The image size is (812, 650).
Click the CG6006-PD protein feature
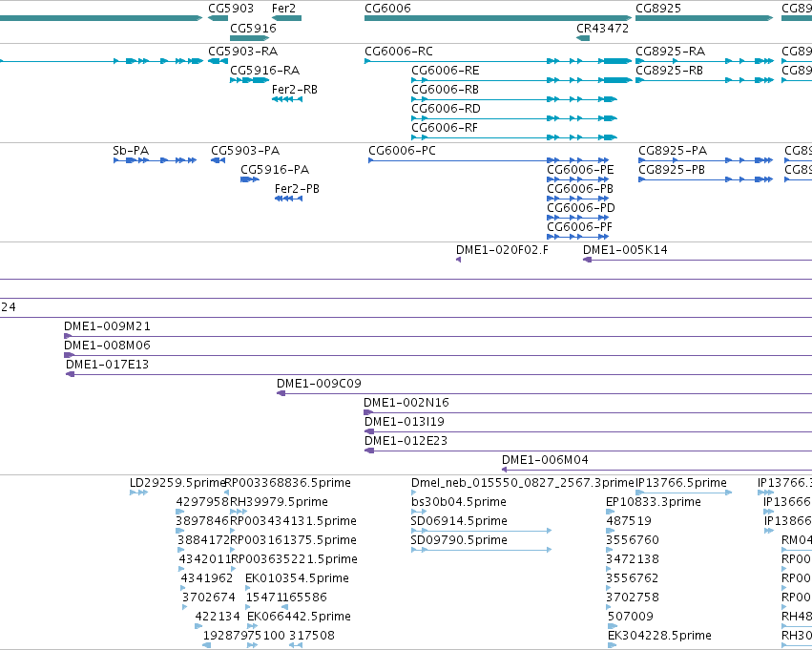[x=581, y=208]
